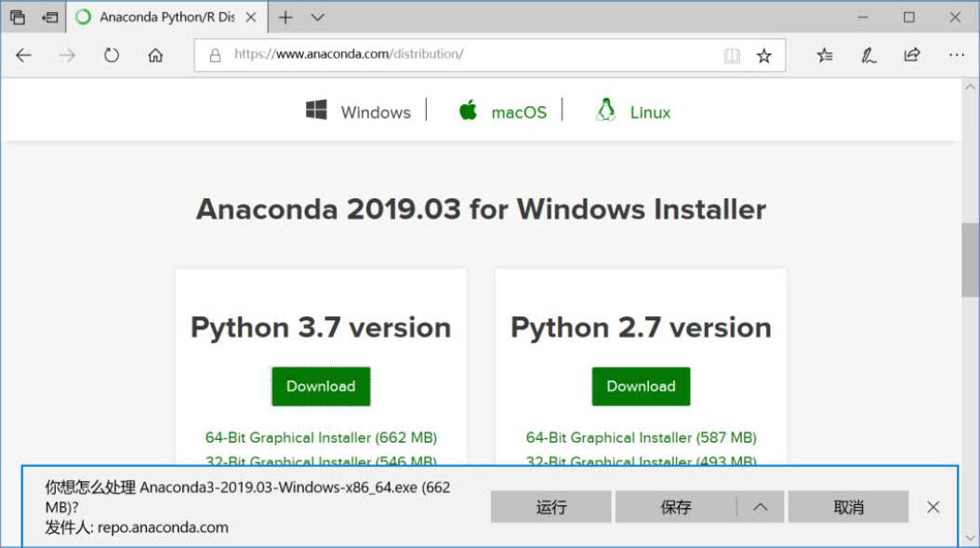Viewport: 980px width, 548px height.
Task: Open the favorites hub icon
Action: [x=825, y=55]
